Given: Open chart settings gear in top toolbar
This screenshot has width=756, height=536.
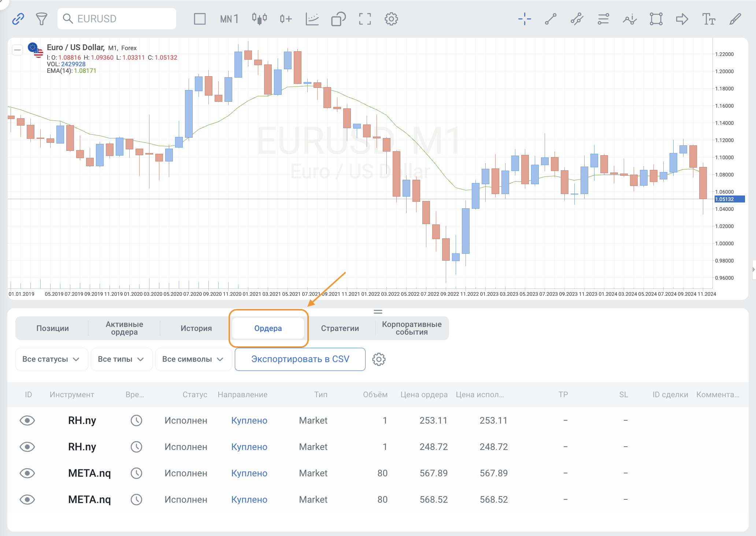Looking at the screenshot, I should pos(391,19).
